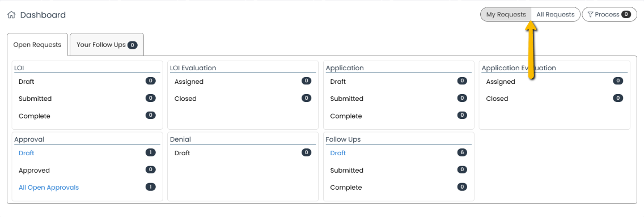Open the Your Follow Ups tab
This screenshot has height=217, width=644.
click(107, 45)
